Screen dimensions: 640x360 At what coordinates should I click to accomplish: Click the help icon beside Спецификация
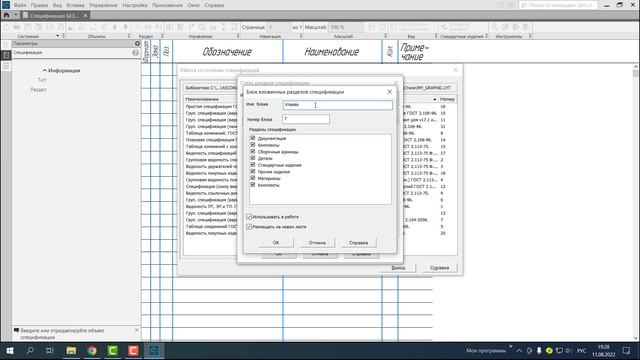coord(135,53)
